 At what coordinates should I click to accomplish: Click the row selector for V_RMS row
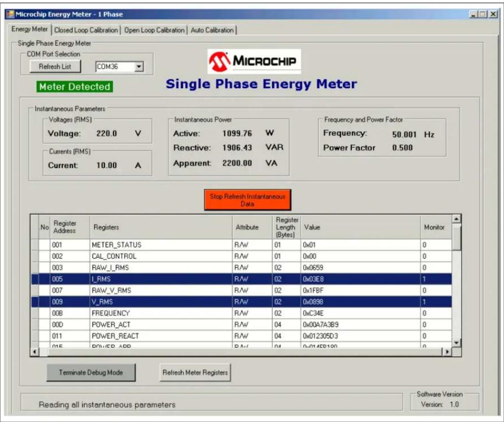tap(35, 302)
